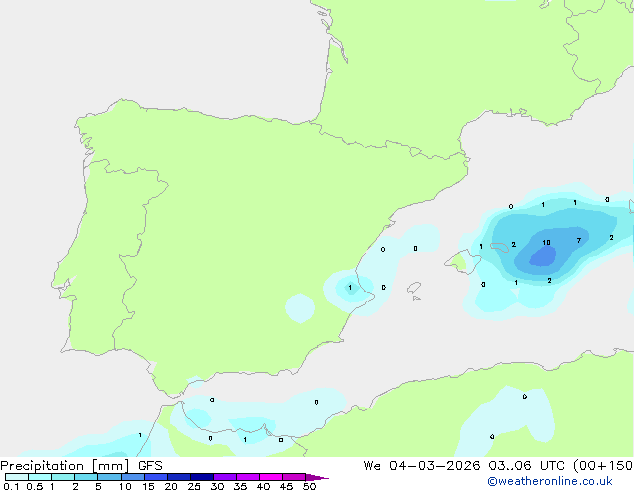Click the '25' legend scale label
Screen dimensions: 634x490
point(194,486)
